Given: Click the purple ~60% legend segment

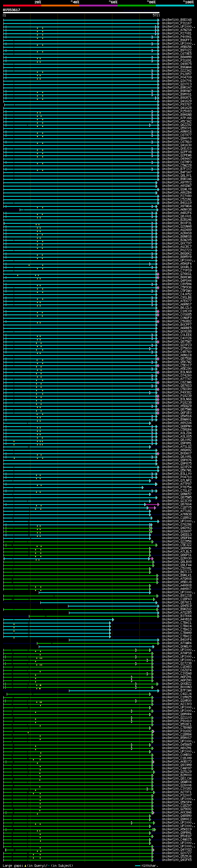Looking at the screenshot, I should [x=99, y=6].
